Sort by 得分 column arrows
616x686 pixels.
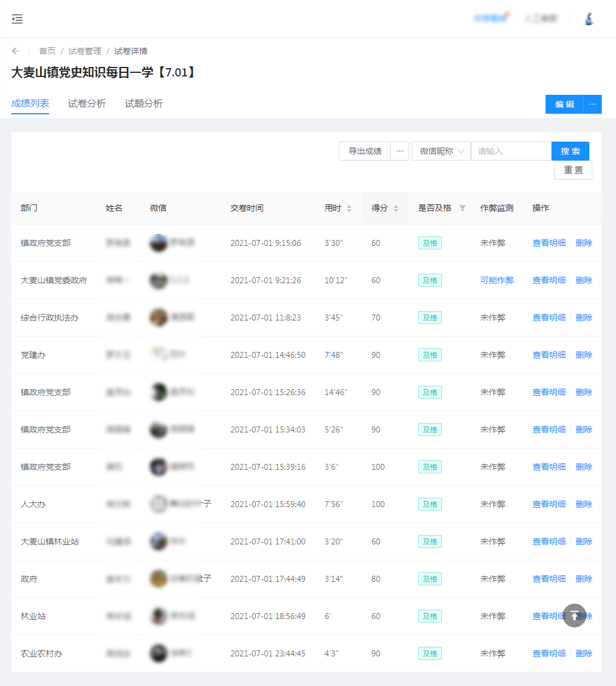pos(396,209)
